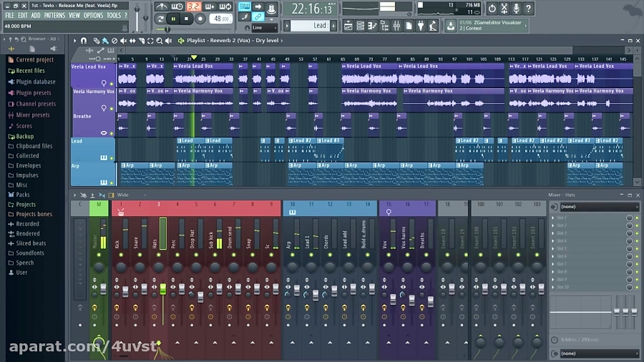Toggle Master mixer track mute light
The height and width of the screenshot is (362, 644).
(x=99, y=255)
